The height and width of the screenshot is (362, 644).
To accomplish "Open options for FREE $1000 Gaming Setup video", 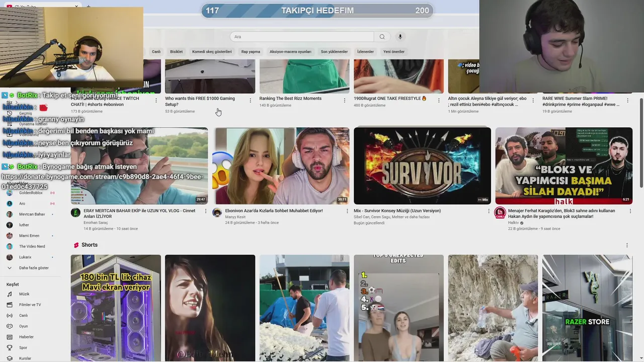I will point(250,101).
